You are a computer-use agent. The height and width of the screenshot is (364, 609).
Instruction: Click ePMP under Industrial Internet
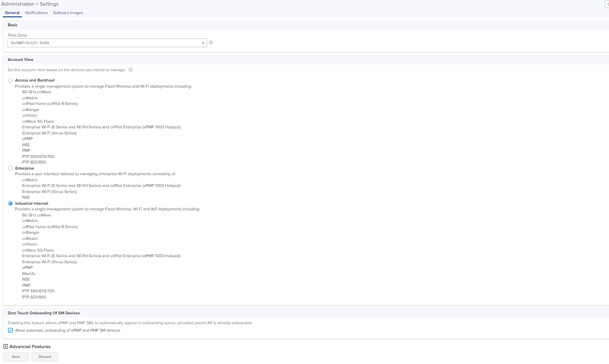[x=27, y=267]
